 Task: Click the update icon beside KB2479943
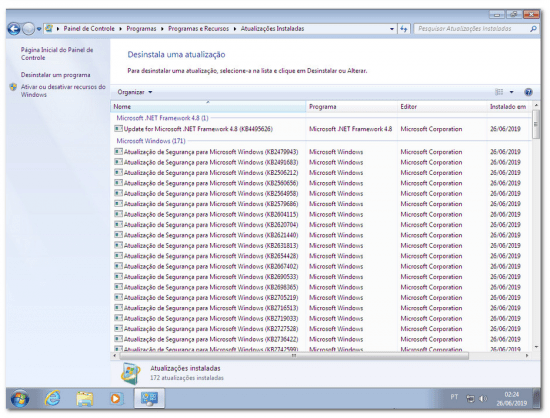coord(119,151)
